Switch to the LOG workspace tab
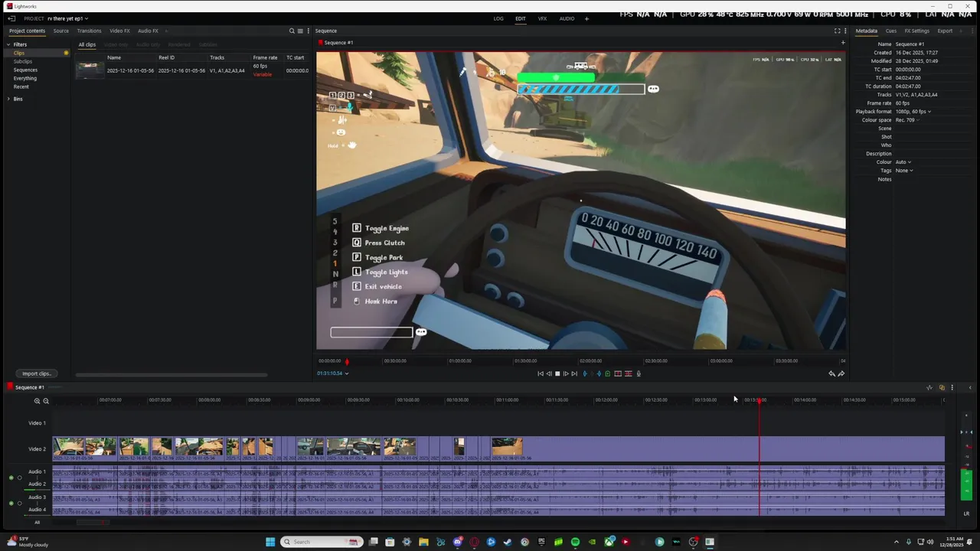Image resolution: width=980 pixels, height=551 pixels. tap(498, 18)
